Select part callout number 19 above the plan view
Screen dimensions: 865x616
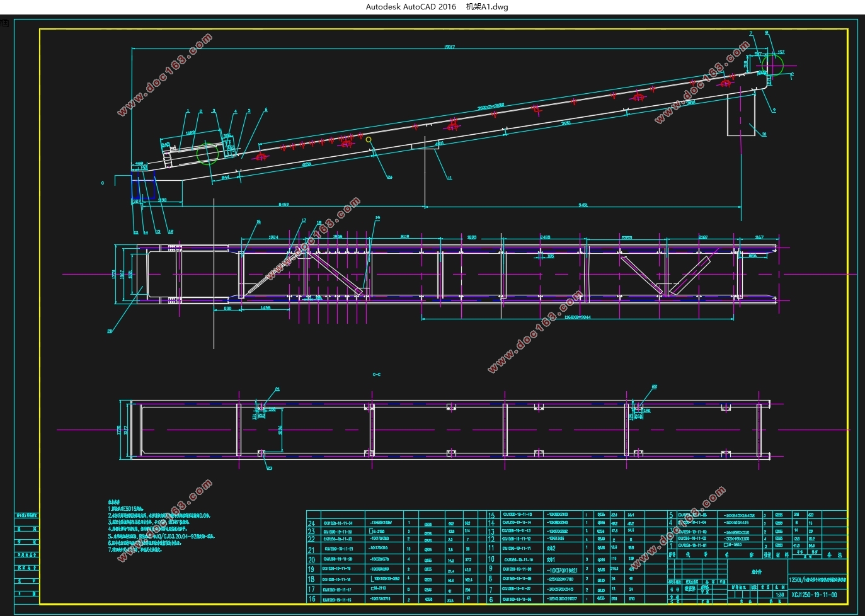click(x=377, y=218)
